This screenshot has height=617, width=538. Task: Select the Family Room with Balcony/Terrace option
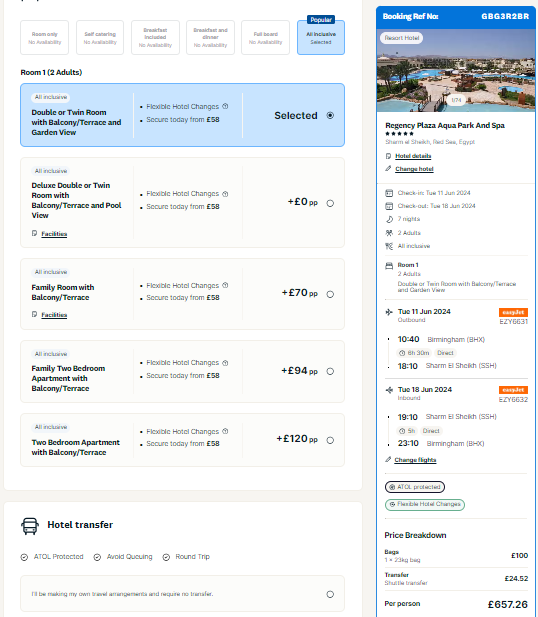pyautogui.click(x=330, y=294)
